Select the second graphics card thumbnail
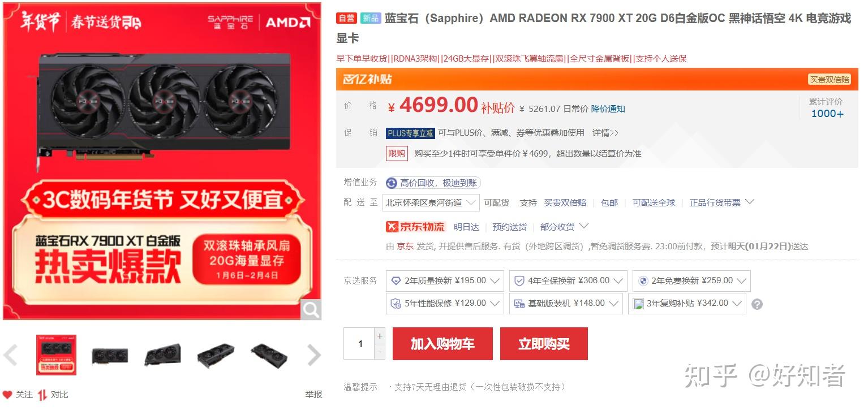The image size is (868, 411). pos(110,355)
